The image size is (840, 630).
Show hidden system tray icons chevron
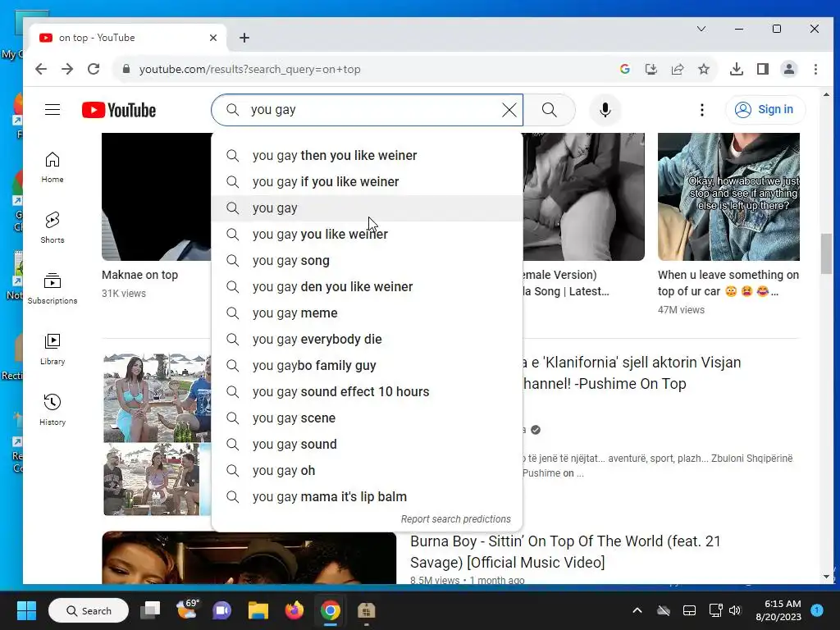637,610
